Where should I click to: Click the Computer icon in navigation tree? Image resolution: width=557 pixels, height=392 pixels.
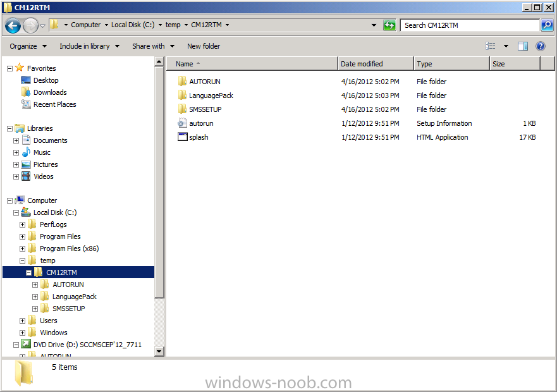(20, 200)
